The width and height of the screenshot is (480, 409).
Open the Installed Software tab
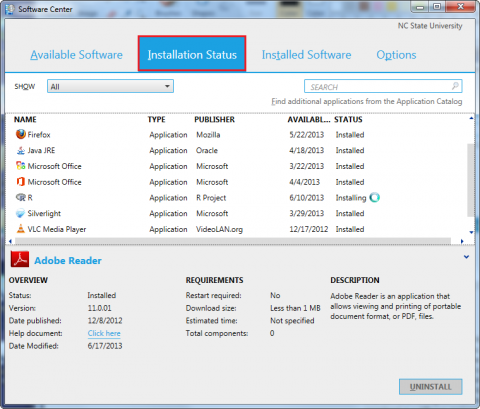[x=306, y=55]
